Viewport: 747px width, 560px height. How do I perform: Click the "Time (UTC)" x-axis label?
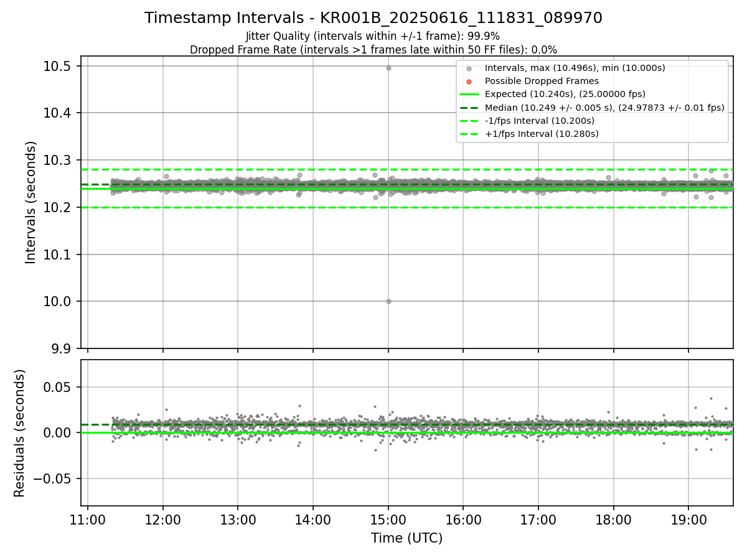pos(407,538)
